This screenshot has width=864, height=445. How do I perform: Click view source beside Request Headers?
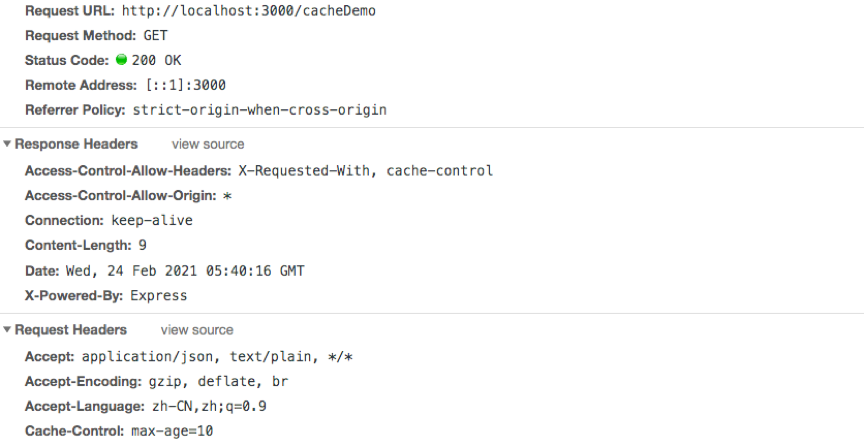[197, 330]
